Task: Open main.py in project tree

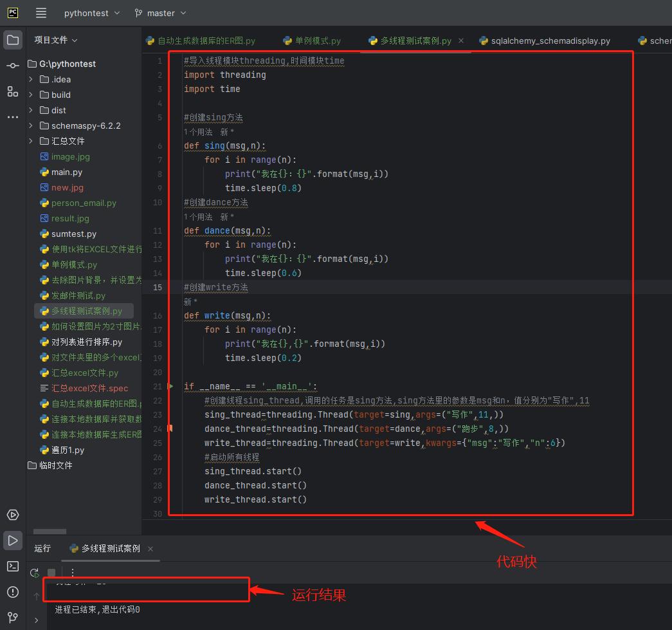Action: (61, 172)
